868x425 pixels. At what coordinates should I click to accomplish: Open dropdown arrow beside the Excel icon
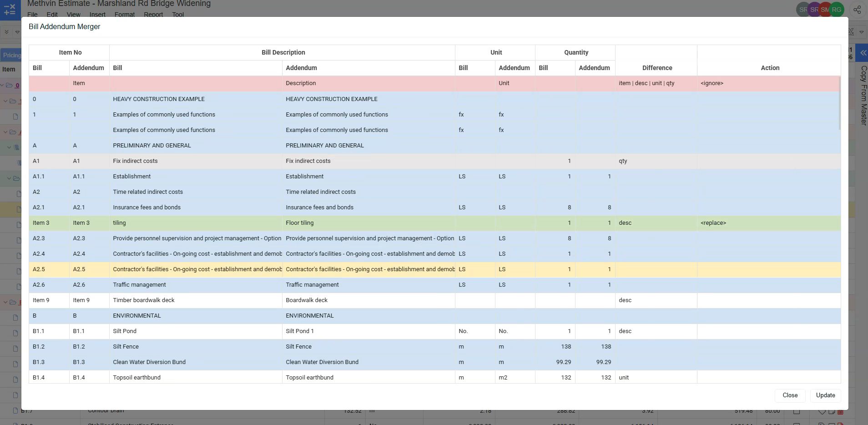[x=862, y=32]
